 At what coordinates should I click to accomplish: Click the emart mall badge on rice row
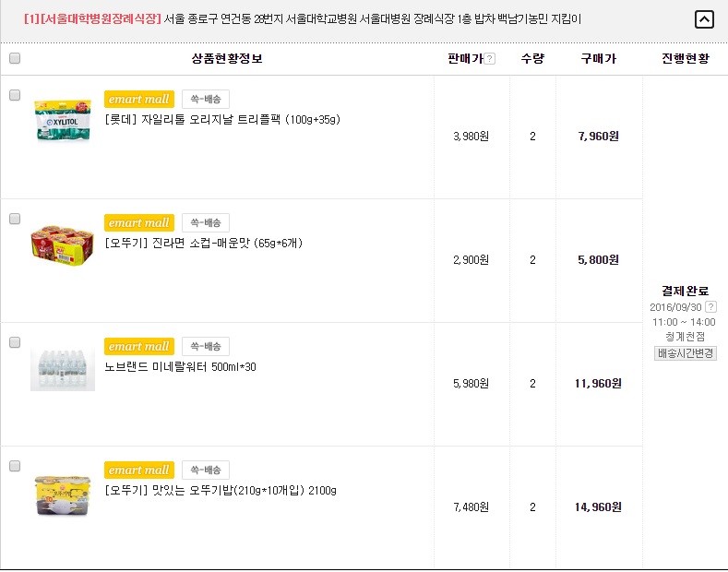click(x=139, y=470)
